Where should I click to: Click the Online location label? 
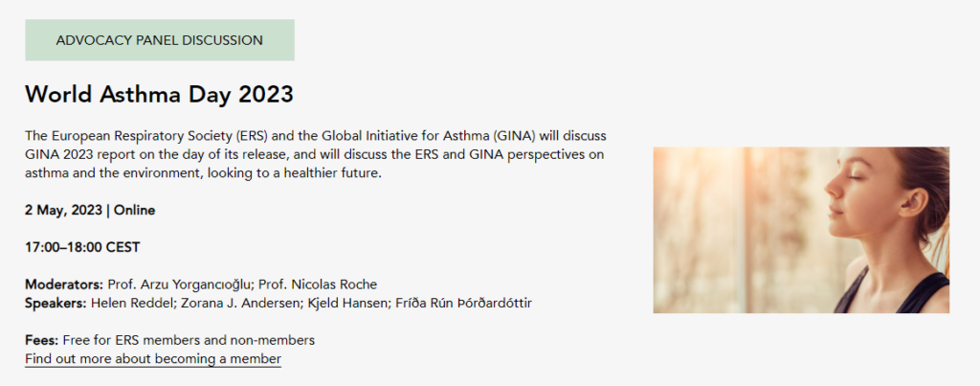[x=135, y=210]
